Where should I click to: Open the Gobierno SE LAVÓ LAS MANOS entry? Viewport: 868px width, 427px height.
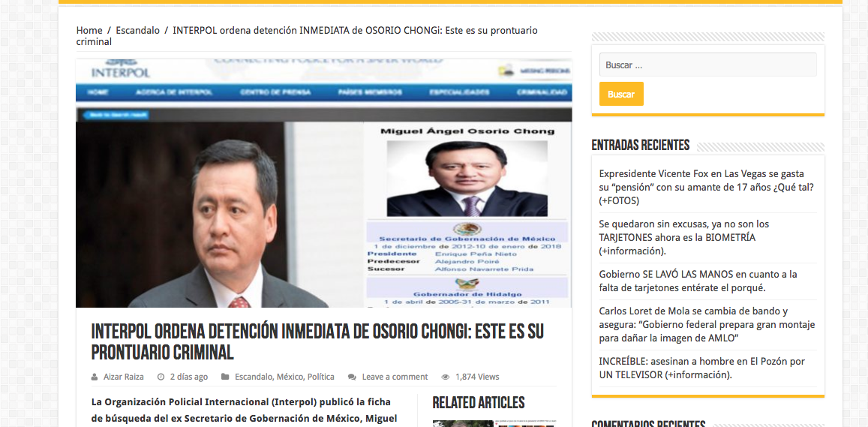[x=698, y=281]
